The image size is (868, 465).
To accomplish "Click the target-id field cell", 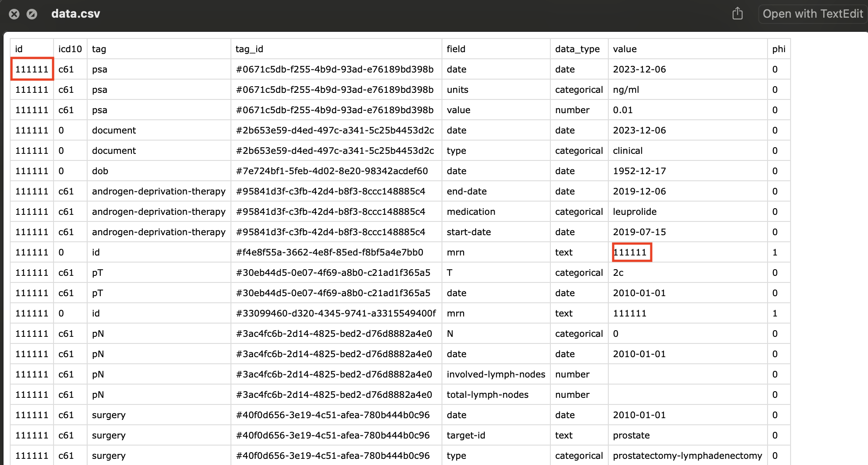I will [465, 435].
